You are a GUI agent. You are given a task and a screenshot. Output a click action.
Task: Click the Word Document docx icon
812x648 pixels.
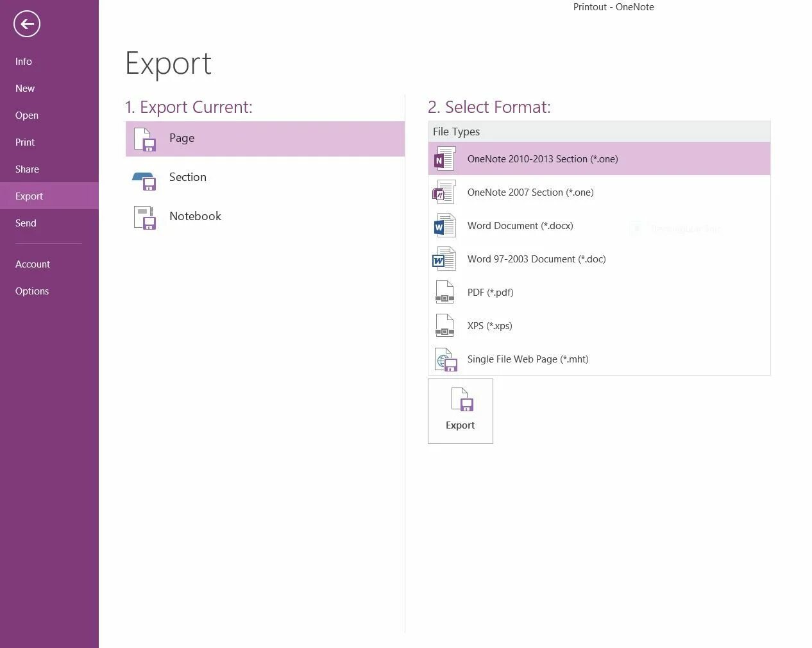pyautogui.click(x=444, y=226)
